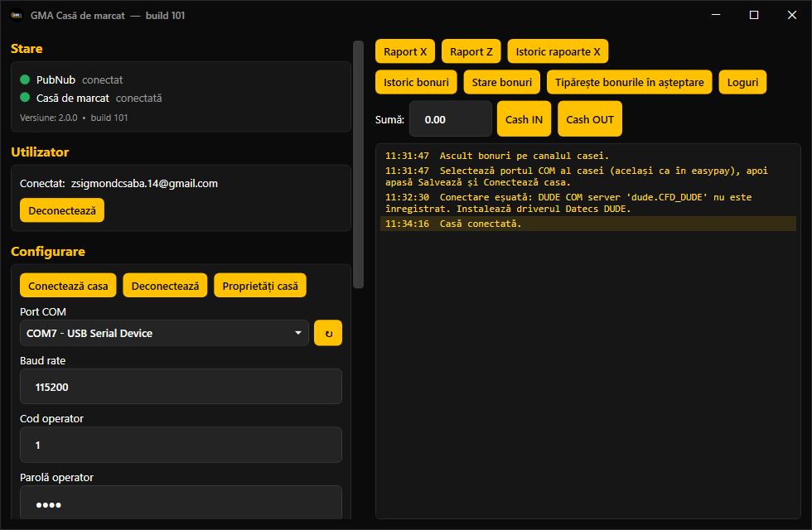Click the left panel vertical scrollbar

(x=358, y=165)
